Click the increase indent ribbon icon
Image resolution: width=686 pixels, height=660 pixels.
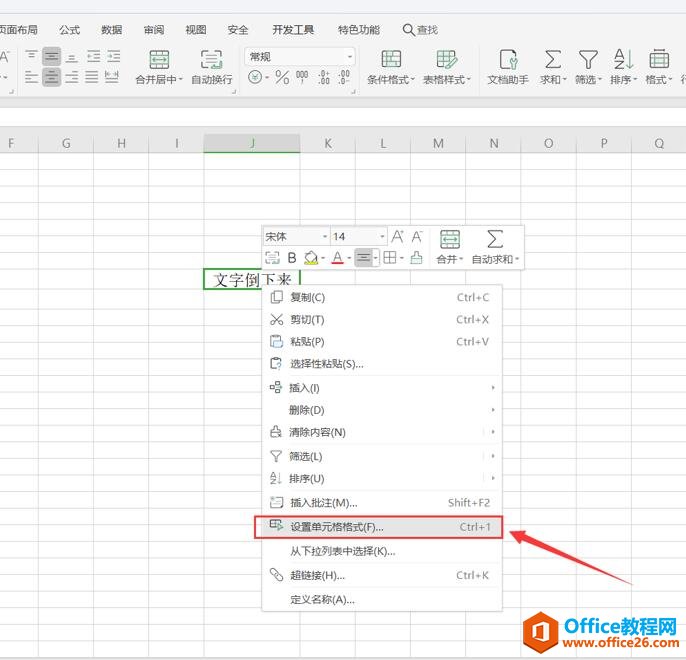click(114, 56)
